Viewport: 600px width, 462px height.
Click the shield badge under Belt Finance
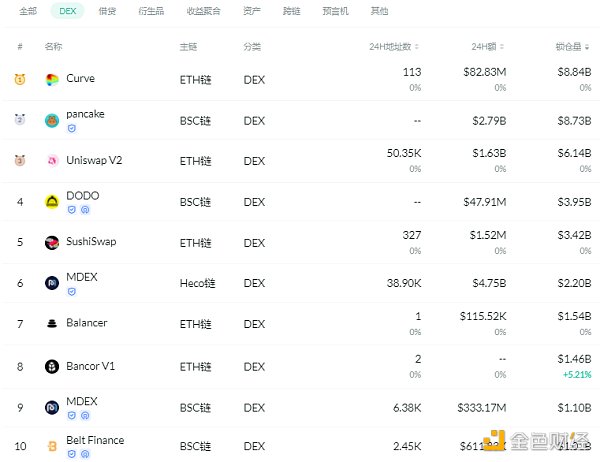[72, 454]
